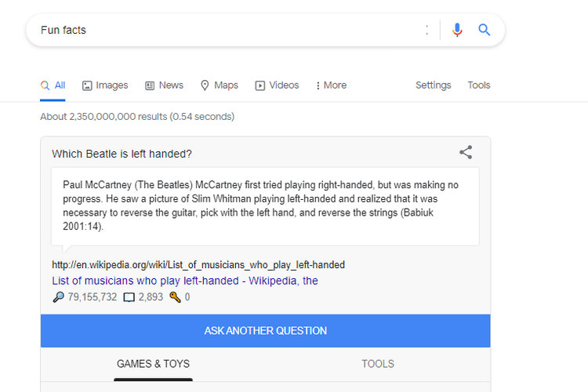This screenshot has width=588, height=392.
Task: Click the blue magnifier search button
Action: 485,30
